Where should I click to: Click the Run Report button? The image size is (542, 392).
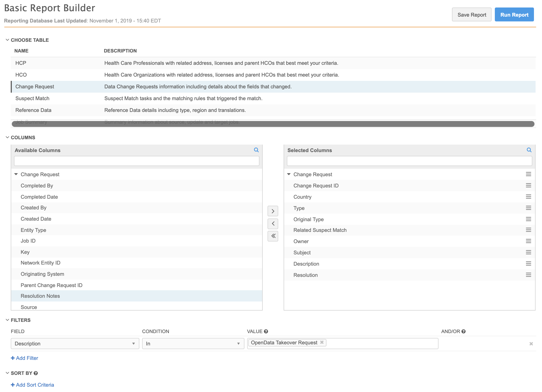coord(514,15)
